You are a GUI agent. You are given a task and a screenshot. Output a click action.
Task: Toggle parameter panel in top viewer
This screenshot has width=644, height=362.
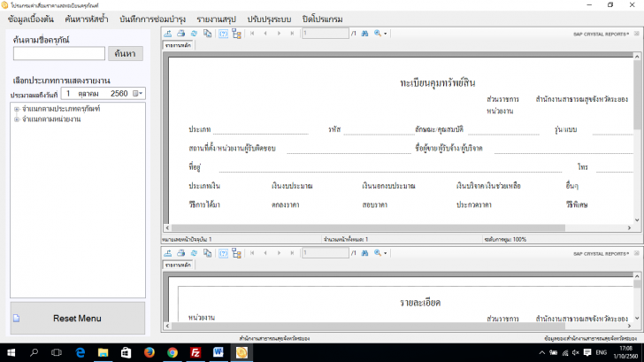(x=223, y=34)
